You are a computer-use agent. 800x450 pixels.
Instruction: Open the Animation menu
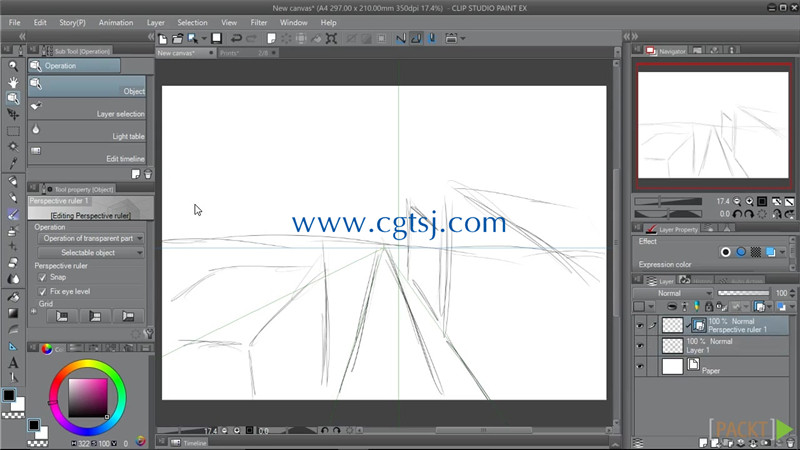click(x=116, y=22)
